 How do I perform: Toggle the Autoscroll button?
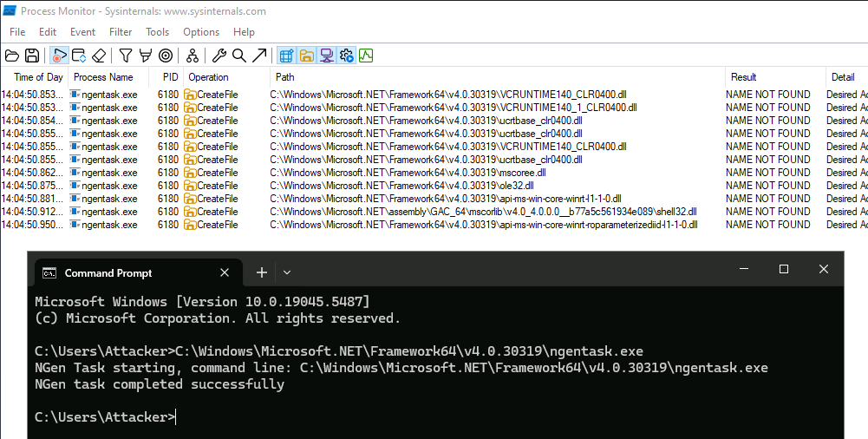point(79,56)
